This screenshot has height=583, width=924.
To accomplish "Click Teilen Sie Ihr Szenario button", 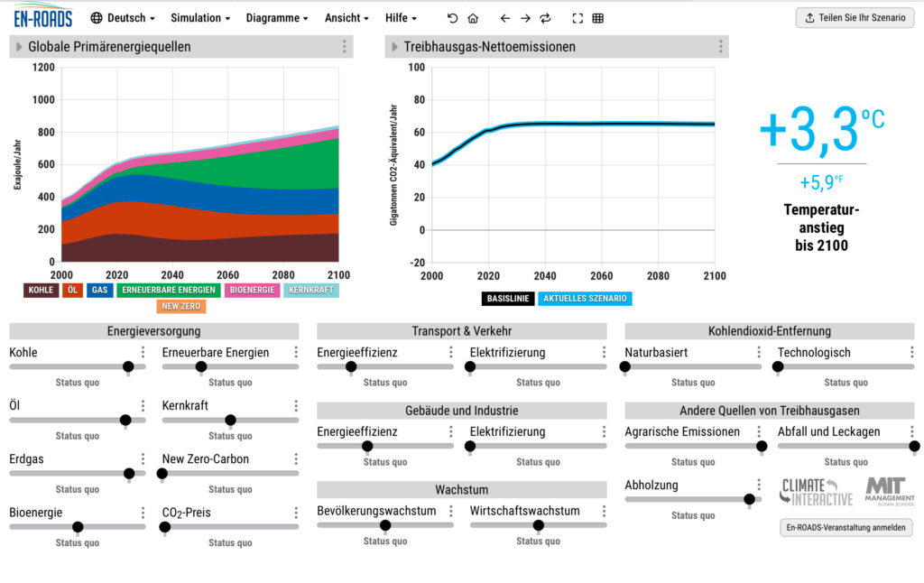I will click(x=854, y=18).
